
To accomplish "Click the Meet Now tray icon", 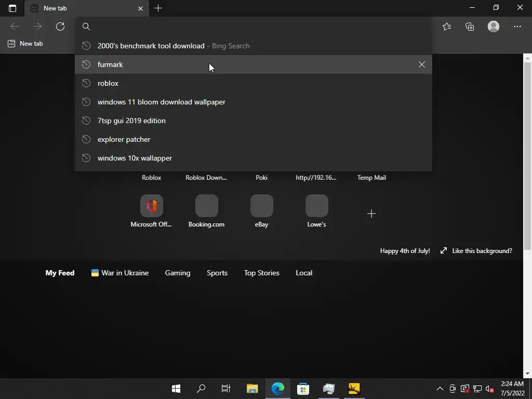I will click(453, 389).
